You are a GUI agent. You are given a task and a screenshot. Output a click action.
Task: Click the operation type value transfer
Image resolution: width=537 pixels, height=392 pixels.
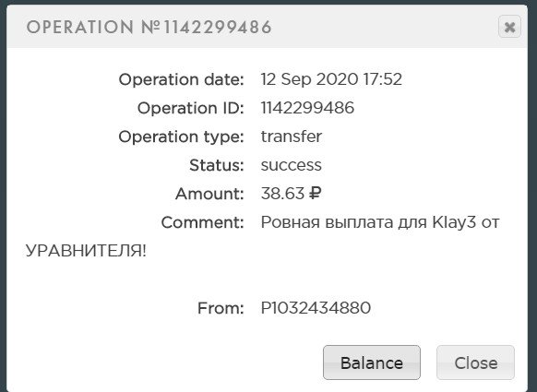pyautogui.click(x=292, y=137)
